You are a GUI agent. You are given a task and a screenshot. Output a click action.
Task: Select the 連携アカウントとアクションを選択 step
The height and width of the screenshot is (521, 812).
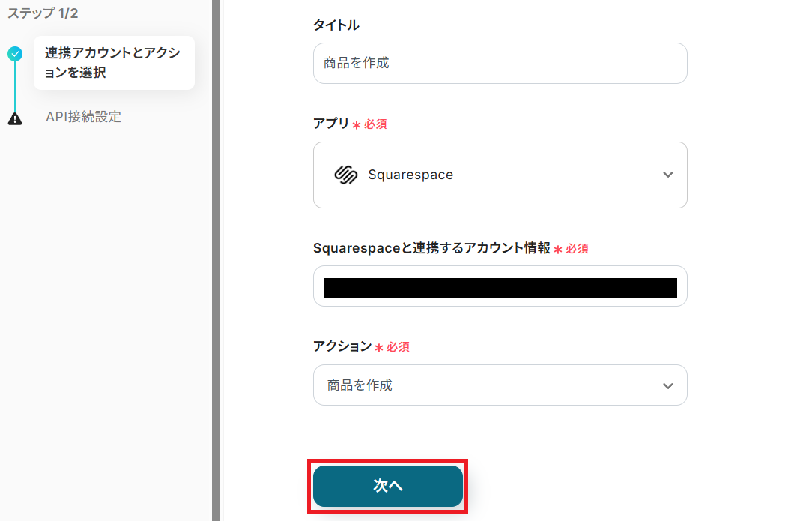[x=113, y=63]
